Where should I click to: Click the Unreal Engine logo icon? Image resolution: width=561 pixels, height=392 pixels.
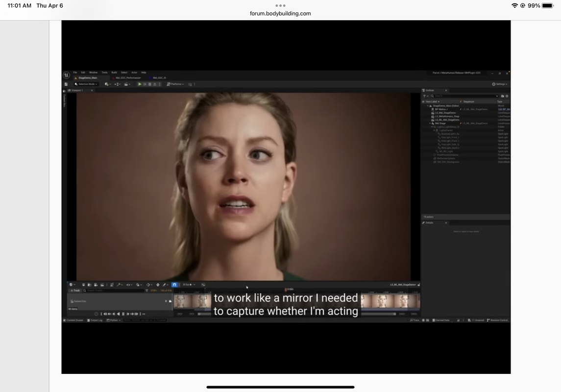point(66,75)
